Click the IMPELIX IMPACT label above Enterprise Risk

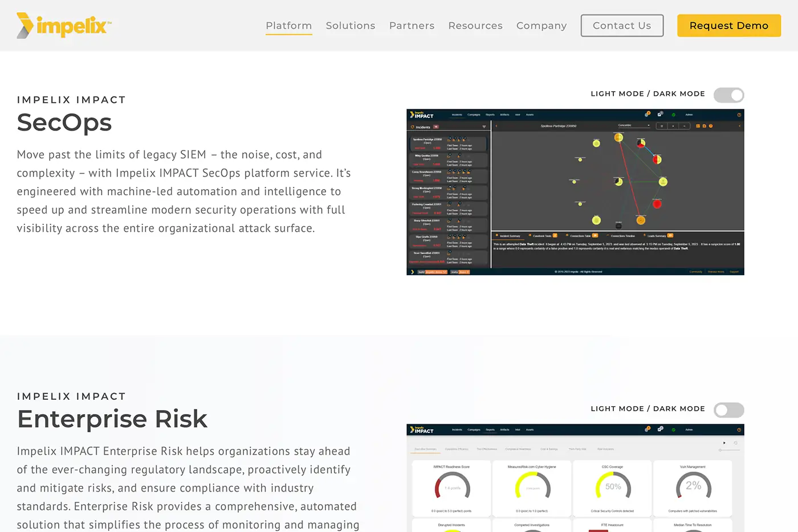pos(71,396)
